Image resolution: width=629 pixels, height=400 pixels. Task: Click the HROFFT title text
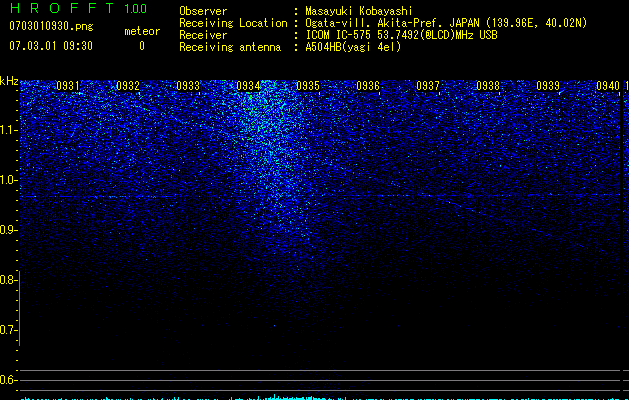click(x=62, y=8)
